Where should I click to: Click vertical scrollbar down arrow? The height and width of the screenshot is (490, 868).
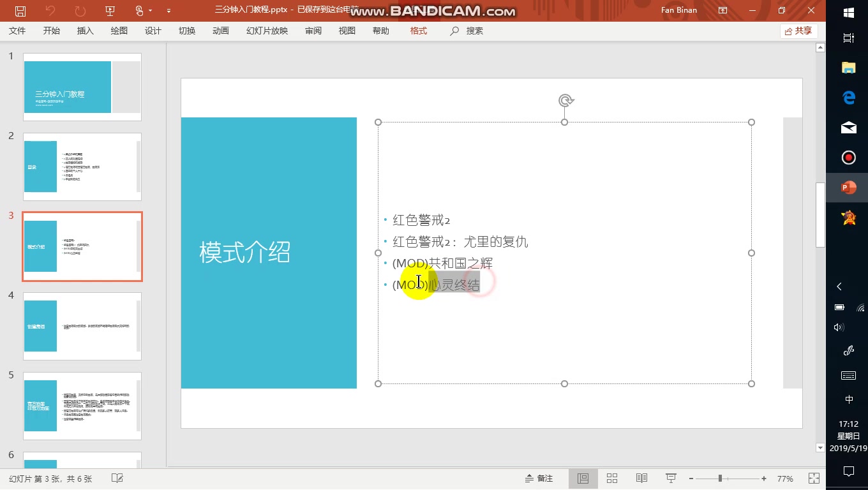[x=821, y=448]
